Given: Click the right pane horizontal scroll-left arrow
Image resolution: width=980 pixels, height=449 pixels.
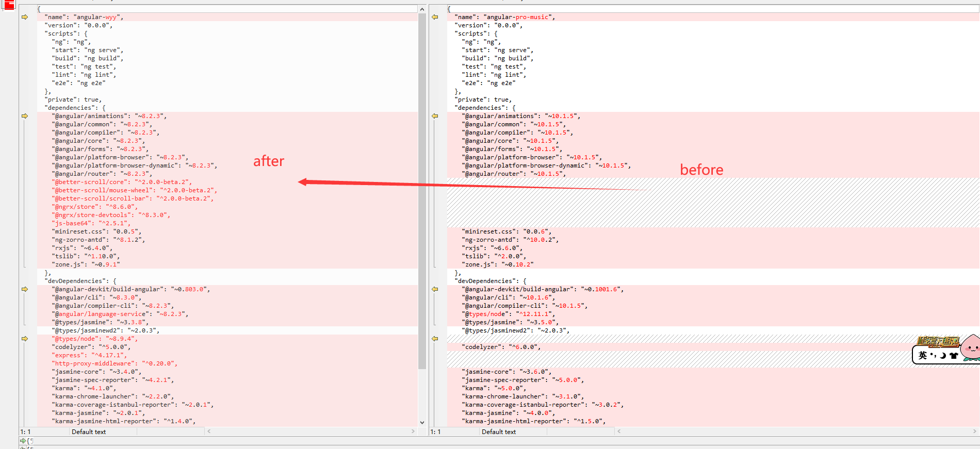Looking at the screenshot, I should tap(619, 431).
